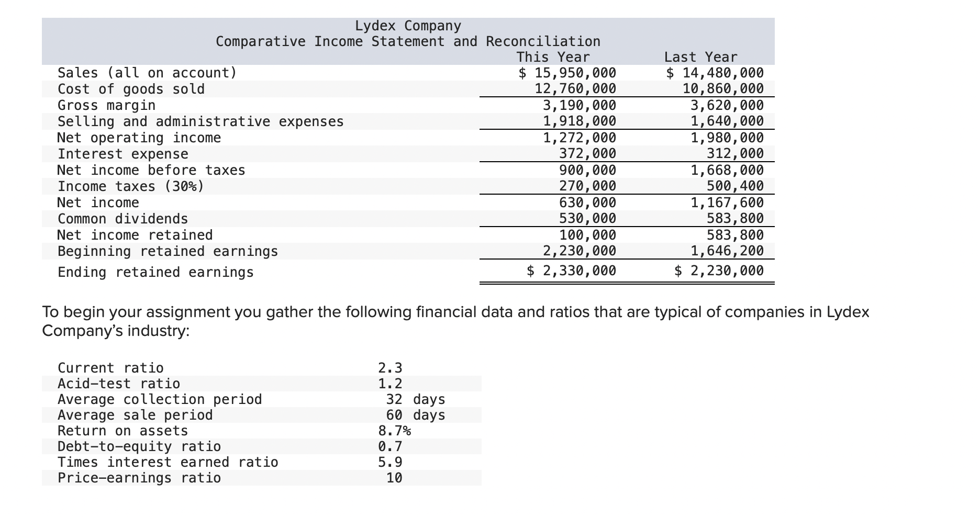Click income taxes value 500,400
This screenshot has height=517, width=980.
(736, 186)
